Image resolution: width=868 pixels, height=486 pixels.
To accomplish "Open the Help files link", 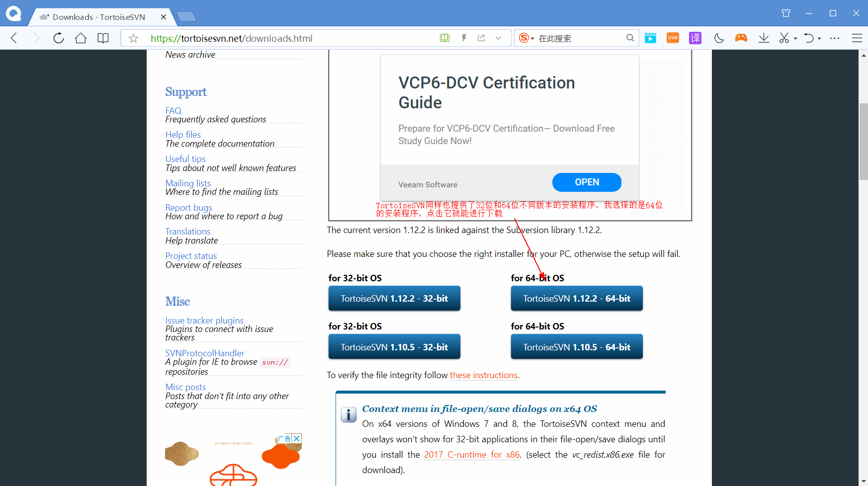I will click(183, 134).
